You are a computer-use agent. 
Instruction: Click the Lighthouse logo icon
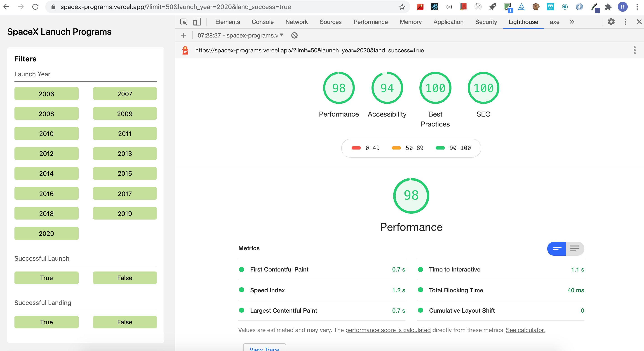185,50
